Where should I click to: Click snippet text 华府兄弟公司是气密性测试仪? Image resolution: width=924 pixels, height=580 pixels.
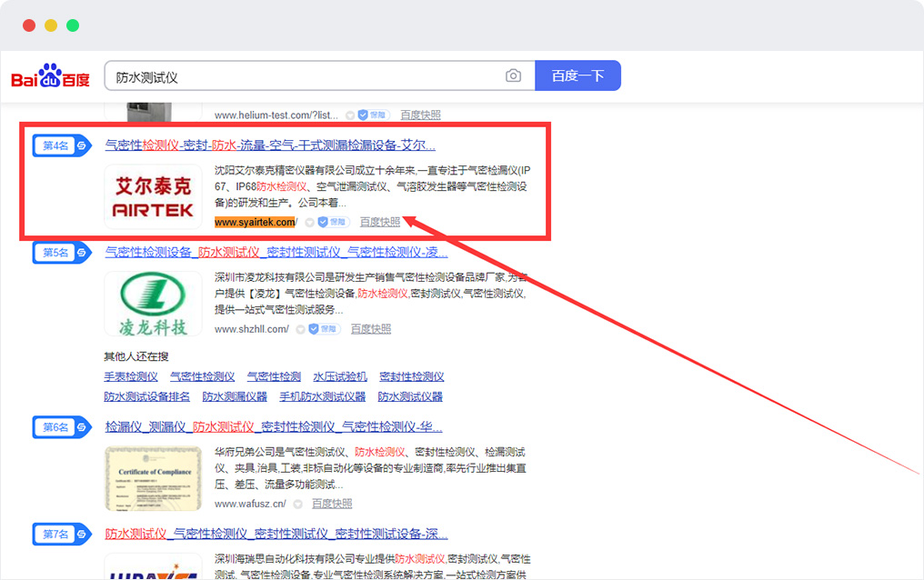(x=280, y=452)
